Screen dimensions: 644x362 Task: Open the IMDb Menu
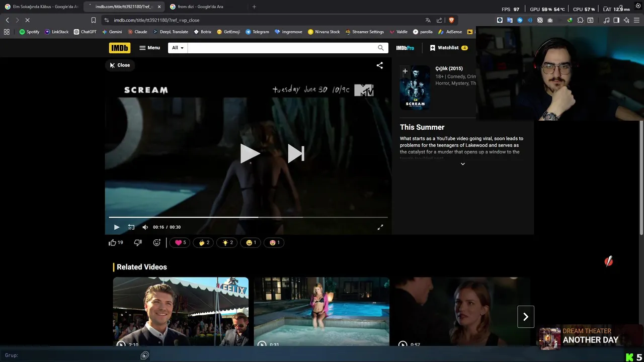tap(150, 48)
